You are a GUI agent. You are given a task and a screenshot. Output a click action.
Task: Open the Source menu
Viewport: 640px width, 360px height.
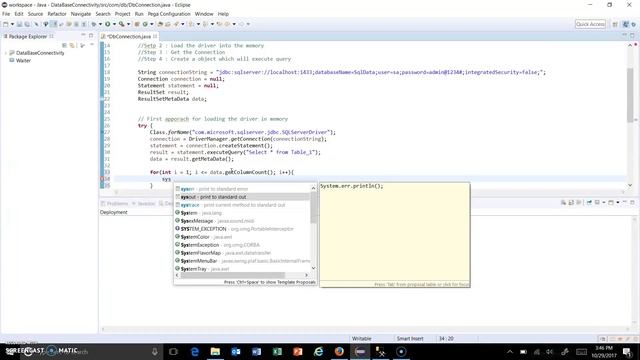click(35, 14)
